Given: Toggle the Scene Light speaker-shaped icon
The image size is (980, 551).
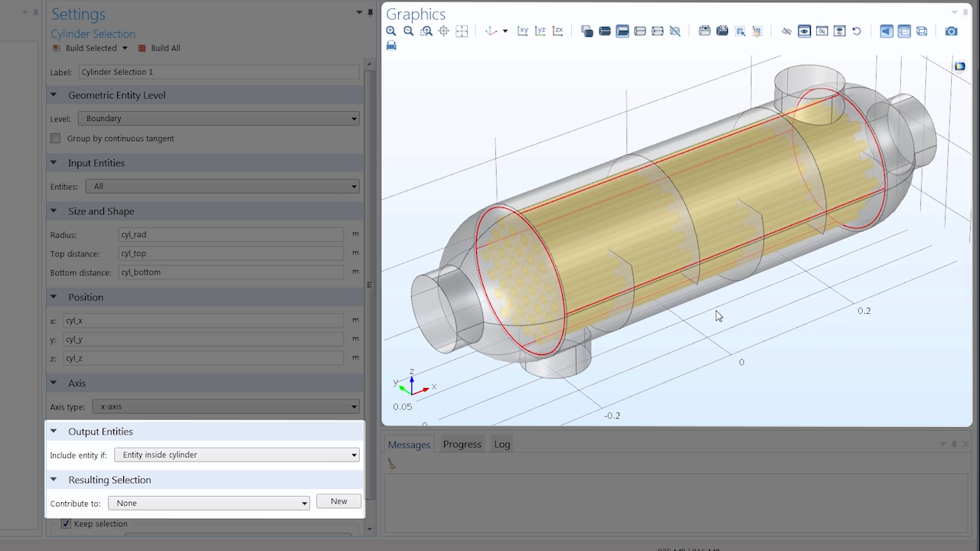Looking at the screenshot, I should 887,31.
